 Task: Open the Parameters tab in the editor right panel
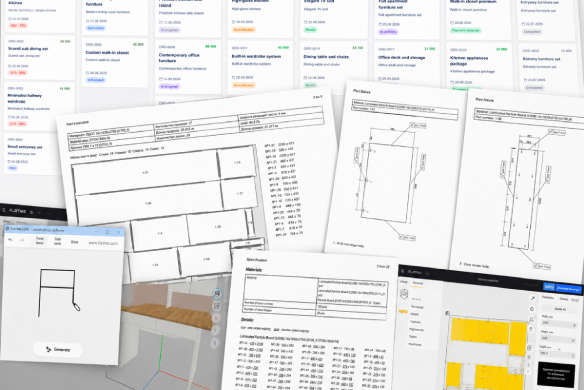coord(548,298)
